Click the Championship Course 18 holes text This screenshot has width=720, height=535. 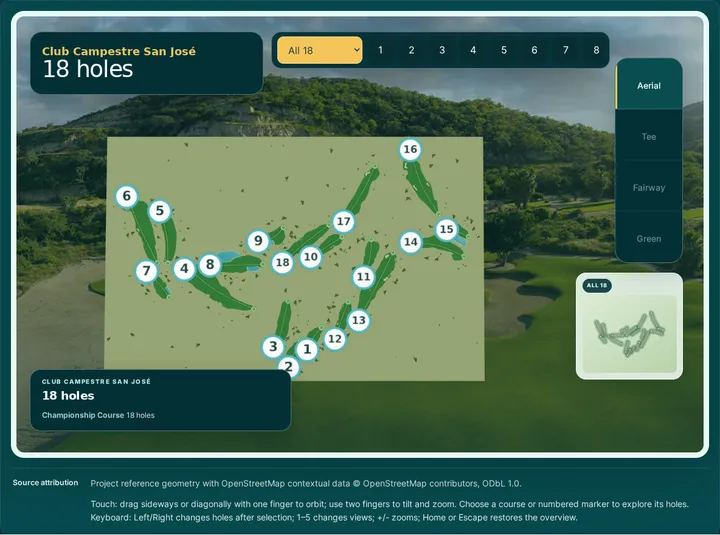[98, 415]
